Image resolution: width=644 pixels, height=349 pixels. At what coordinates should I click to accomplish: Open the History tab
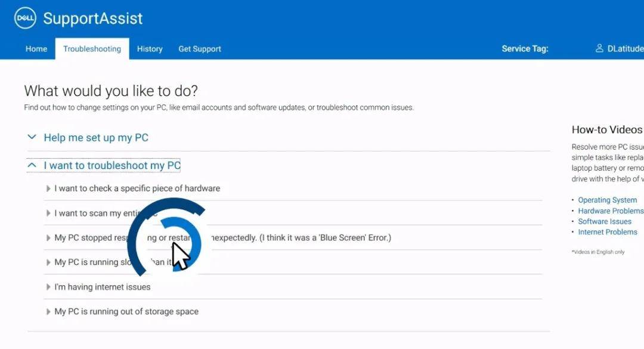pos(150,49)
